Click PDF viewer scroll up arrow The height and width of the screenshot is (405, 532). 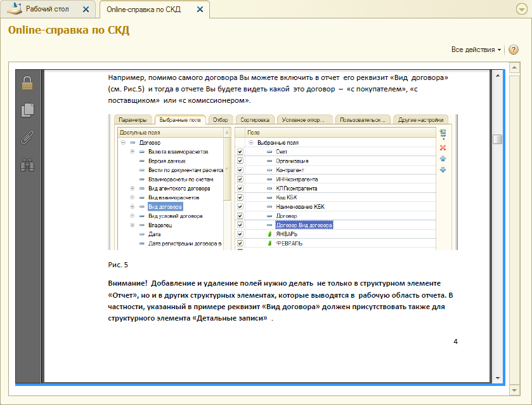[x=498, y=76]
